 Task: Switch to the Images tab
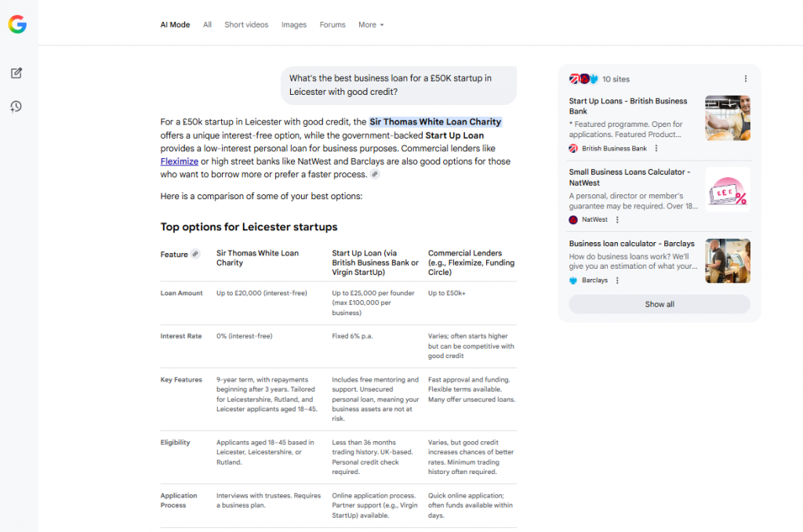click(x=293, y=24)
